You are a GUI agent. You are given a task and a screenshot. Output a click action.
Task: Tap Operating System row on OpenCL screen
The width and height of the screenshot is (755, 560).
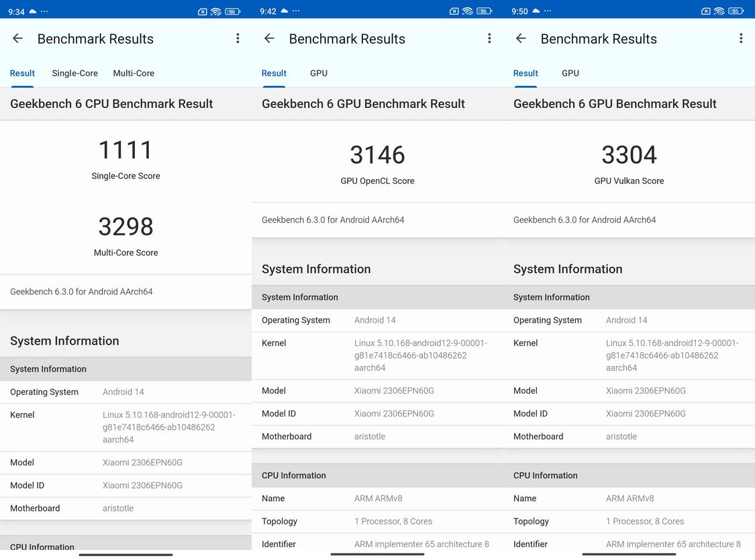[x=377, y=321]
